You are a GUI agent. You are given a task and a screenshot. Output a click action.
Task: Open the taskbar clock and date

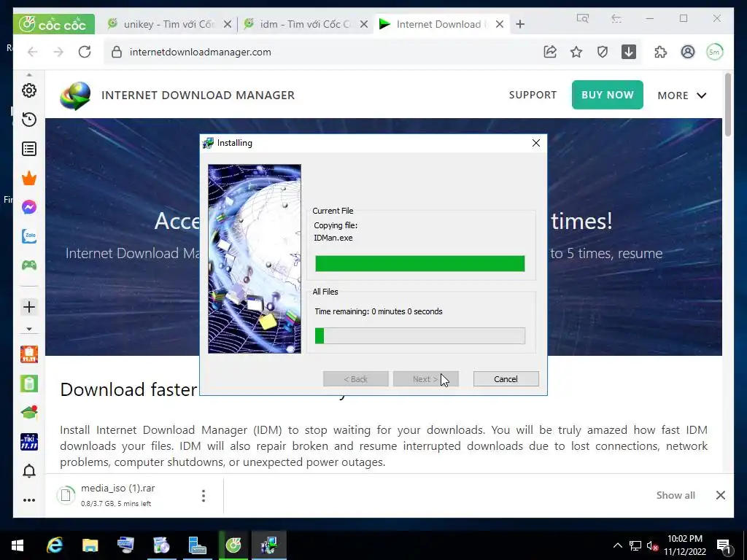[685, 545]
